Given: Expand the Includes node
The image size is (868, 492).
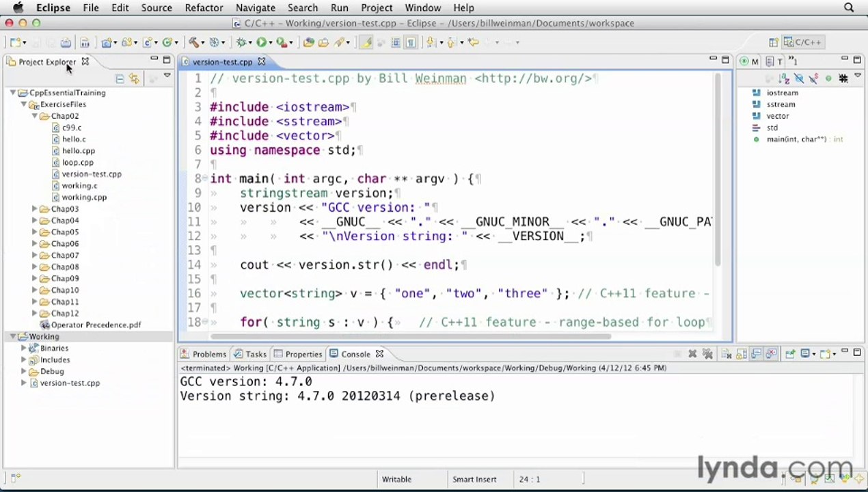Looking at the screenshot, I should pos(23,360).
